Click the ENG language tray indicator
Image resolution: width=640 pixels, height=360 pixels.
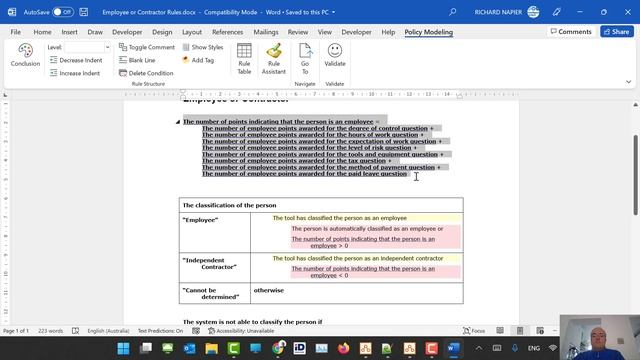pyautogui.click(x=533, y=348)
